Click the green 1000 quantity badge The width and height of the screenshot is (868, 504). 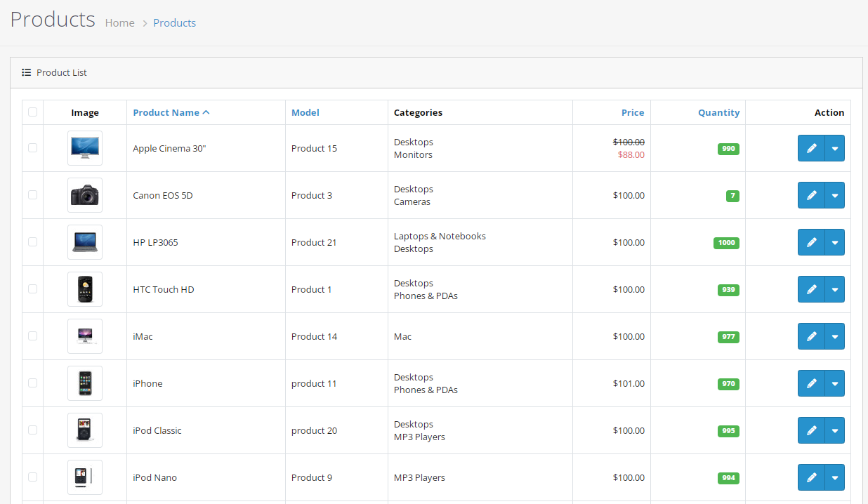tap(726, 243)
